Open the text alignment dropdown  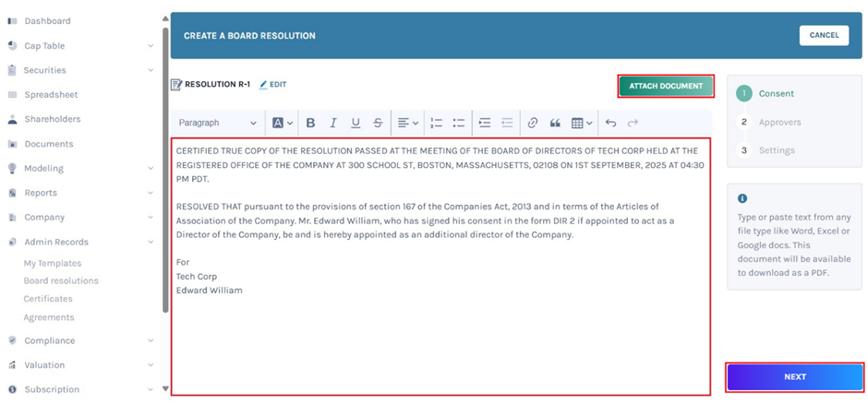click(407, 123)
